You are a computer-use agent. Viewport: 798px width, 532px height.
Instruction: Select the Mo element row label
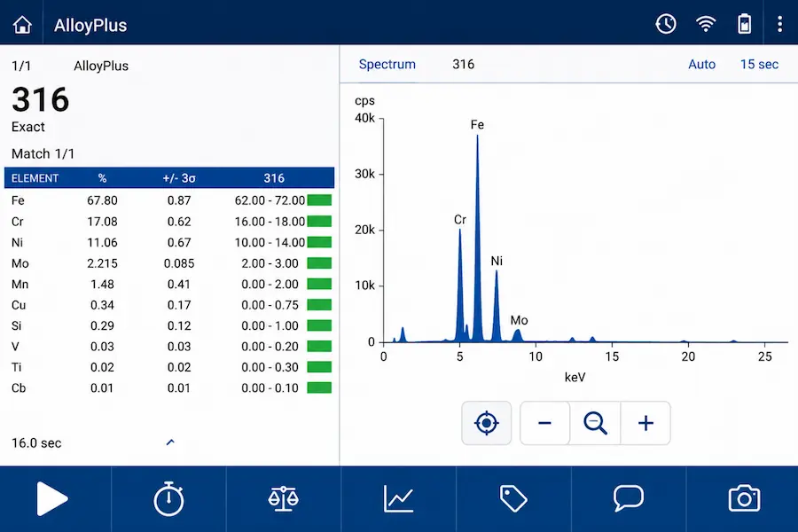click(20, 263)
